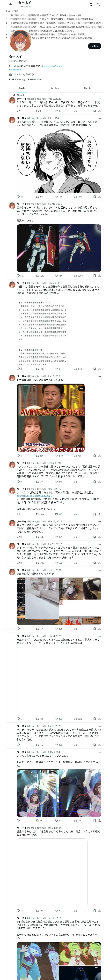
Task: Click Translate bio link
Action: tap(15, 70)
